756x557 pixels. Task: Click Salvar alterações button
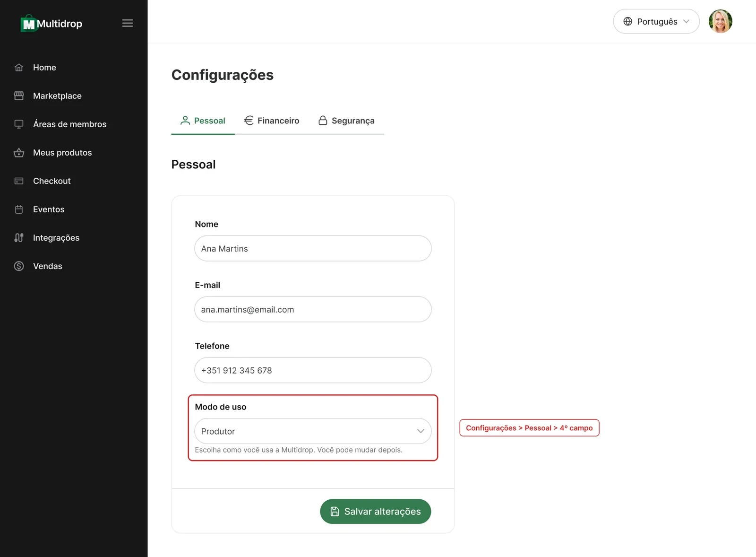[376, 512]
